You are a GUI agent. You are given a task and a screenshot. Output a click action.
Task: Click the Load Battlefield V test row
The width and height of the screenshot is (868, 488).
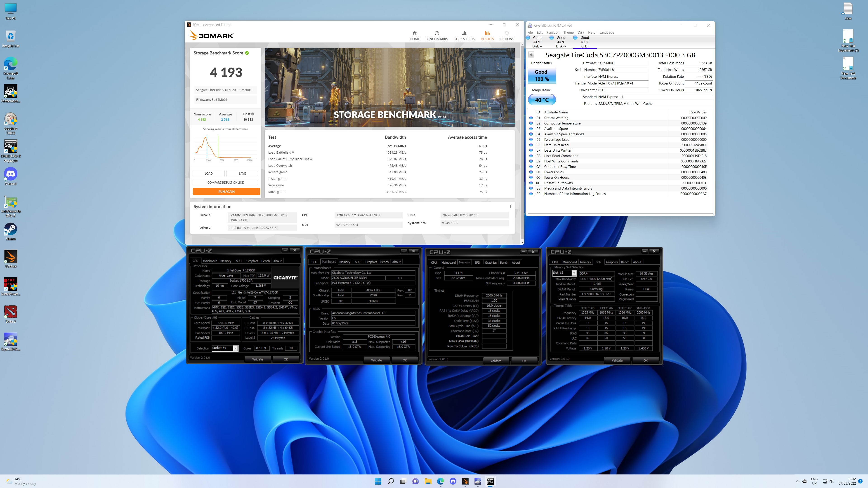[x=377, y=152]
